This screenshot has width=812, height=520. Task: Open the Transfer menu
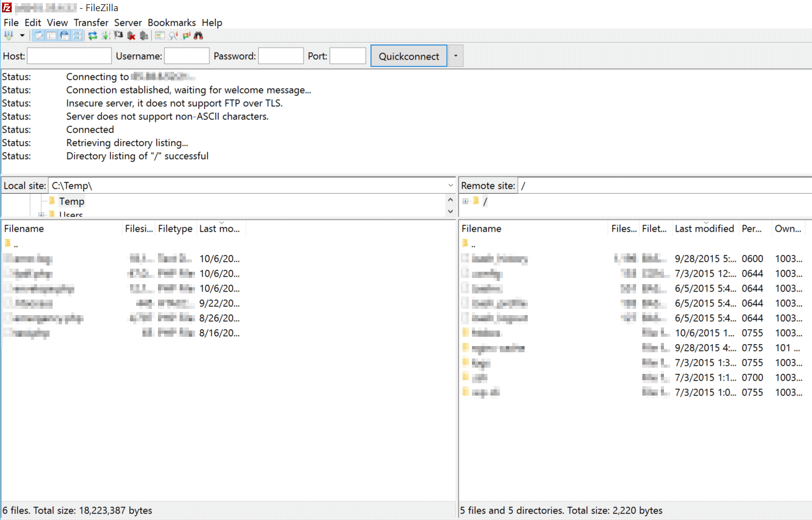91,23
